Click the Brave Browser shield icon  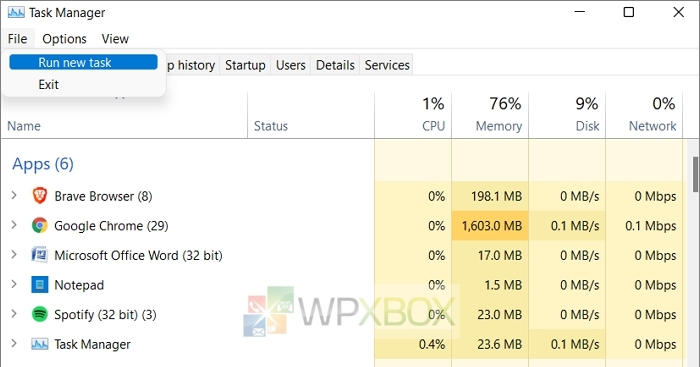tap(40, 196)
